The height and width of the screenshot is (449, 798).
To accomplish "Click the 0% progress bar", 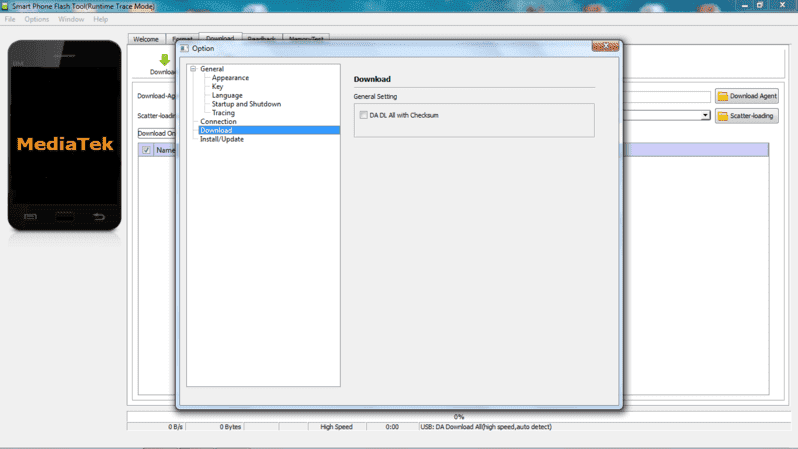I will [458, 416].
